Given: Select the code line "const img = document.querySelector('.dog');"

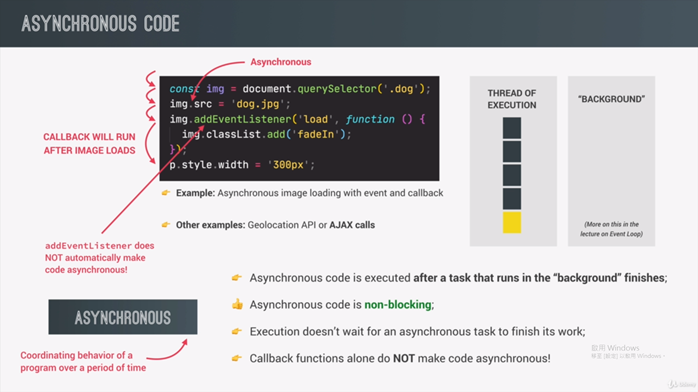Looking at the screenshot, I should pyautogui.click(x=300, y=89).
